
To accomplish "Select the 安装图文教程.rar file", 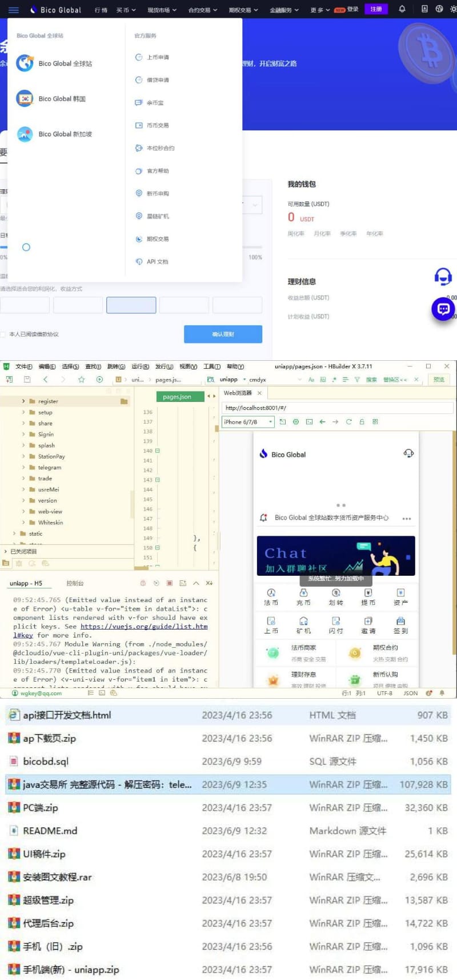I will click(228, 877).
